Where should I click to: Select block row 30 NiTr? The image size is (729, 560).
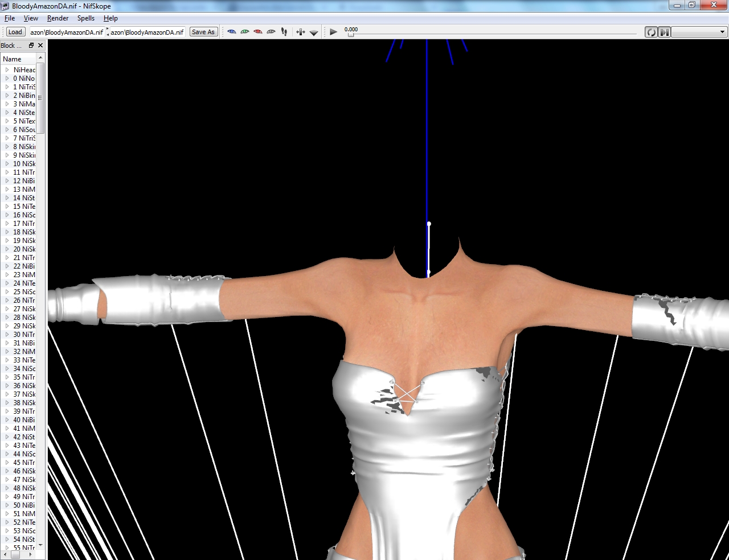tap(19, 335)
